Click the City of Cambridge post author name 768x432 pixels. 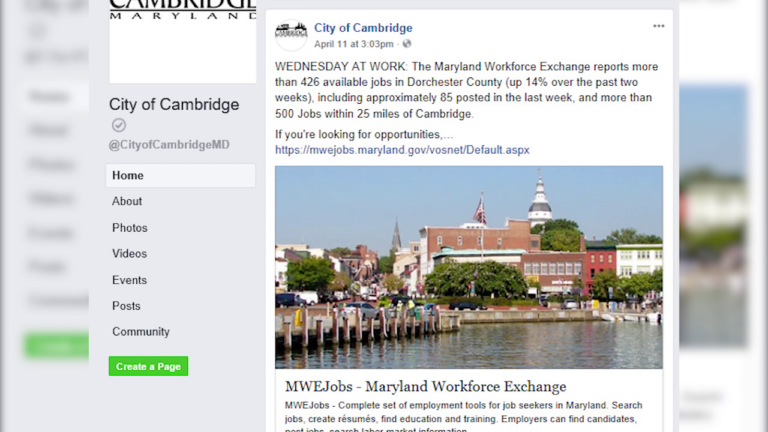[363, 28]
